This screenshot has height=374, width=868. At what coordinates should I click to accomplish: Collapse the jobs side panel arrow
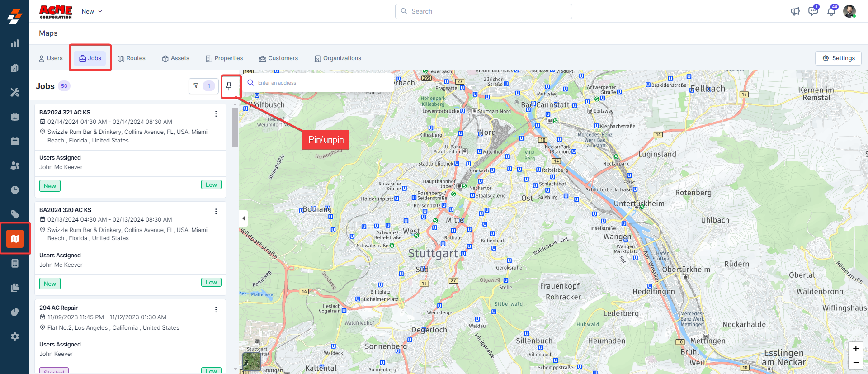pyautogui.click(x=244, y=218)
